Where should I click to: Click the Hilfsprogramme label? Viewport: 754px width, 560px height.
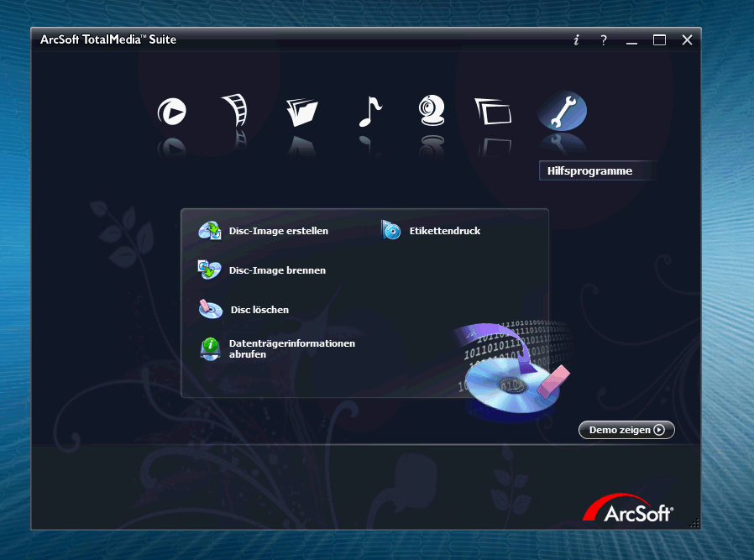point(589,170)
